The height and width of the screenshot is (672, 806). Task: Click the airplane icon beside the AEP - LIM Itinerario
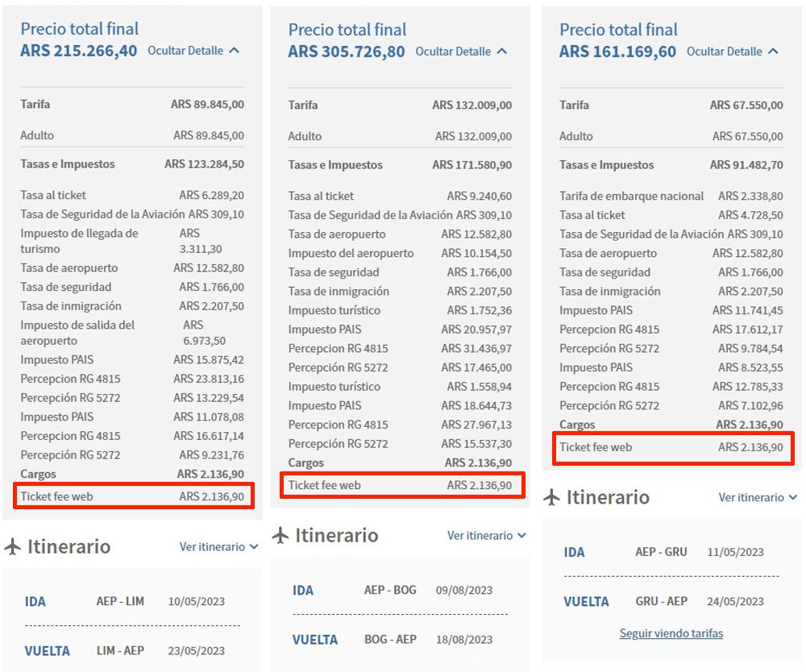[x=13, y=547]
